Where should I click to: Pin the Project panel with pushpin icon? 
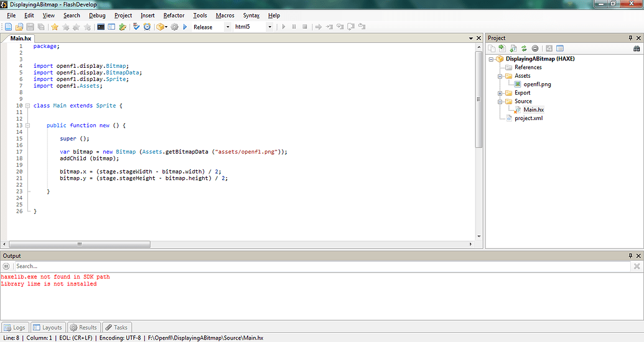point(630,38)
